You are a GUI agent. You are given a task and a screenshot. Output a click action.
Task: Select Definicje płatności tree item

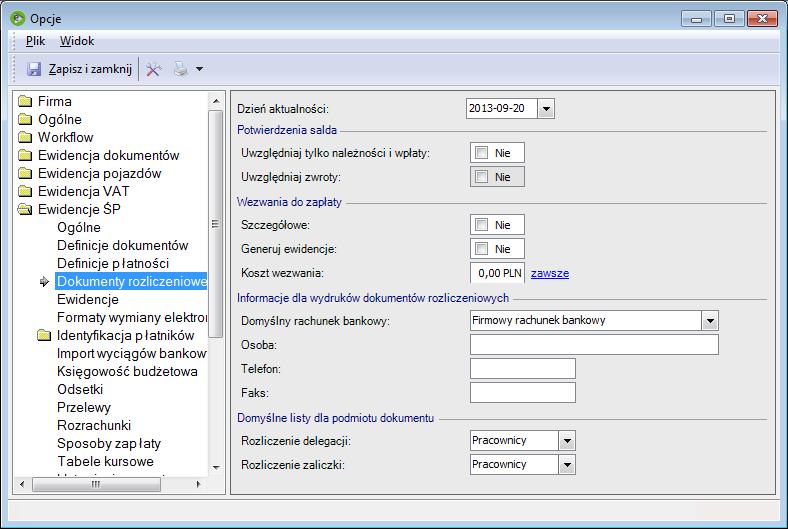pyautogui.click(x=113, y=263)
